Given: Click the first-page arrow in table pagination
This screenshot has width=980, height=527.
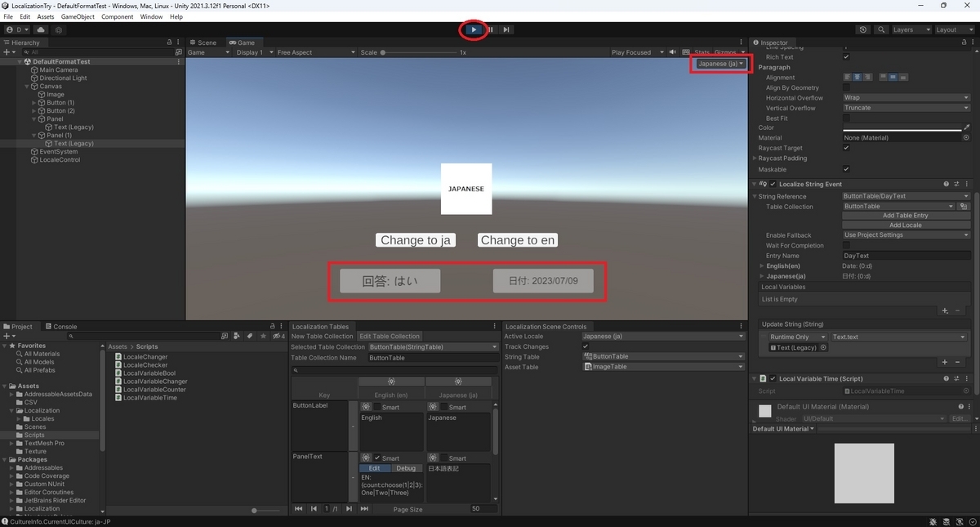Looking at the screenshot, I should point(298,508).
